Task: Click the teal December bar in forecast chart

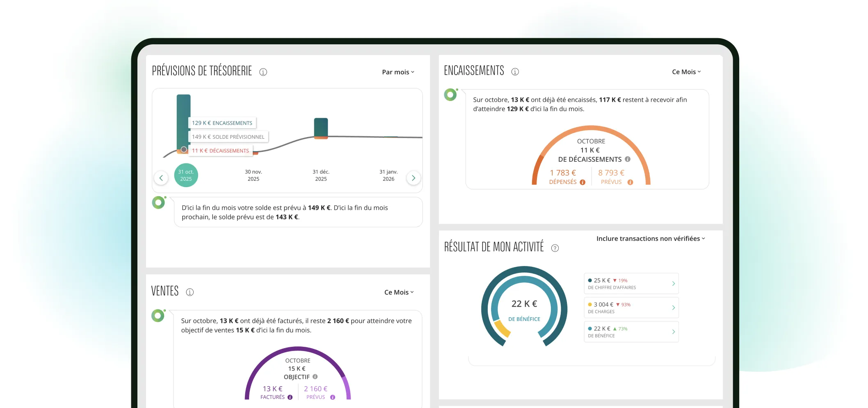Action: click(x=321, y=128)
